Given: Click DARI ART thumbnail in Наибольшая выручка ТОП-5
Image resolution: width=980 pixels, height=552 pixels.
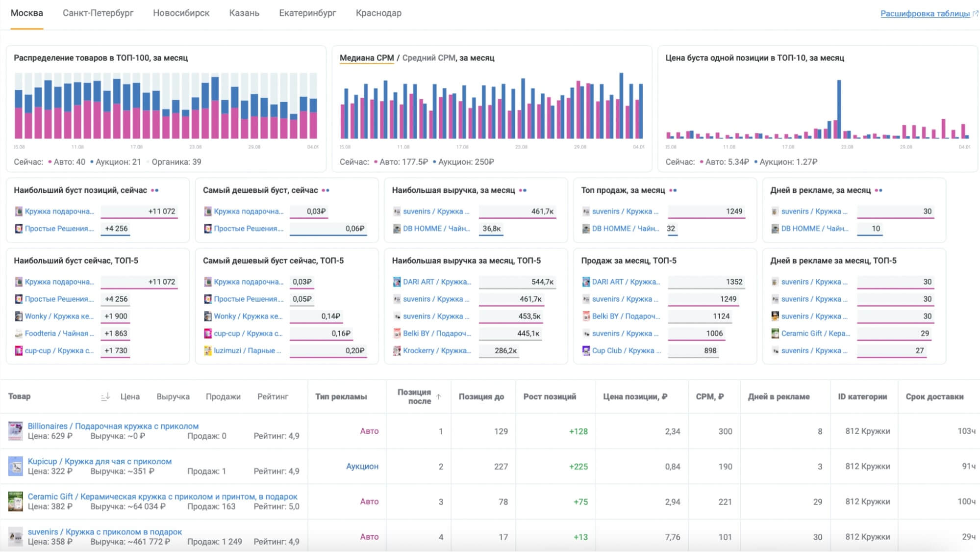Looking at the screenshot, I should click(397, 282).
